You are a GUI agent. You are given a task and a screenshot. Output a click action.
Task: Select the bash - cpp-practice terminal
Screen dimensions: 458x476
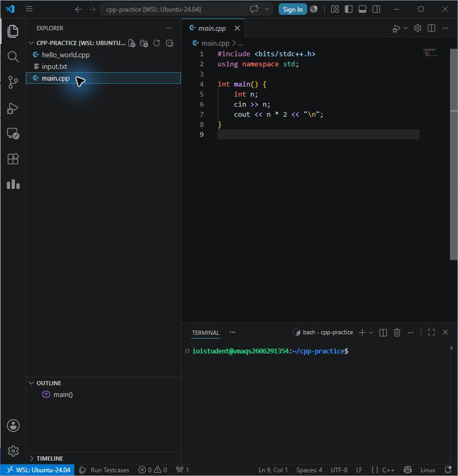coord(323,332)
